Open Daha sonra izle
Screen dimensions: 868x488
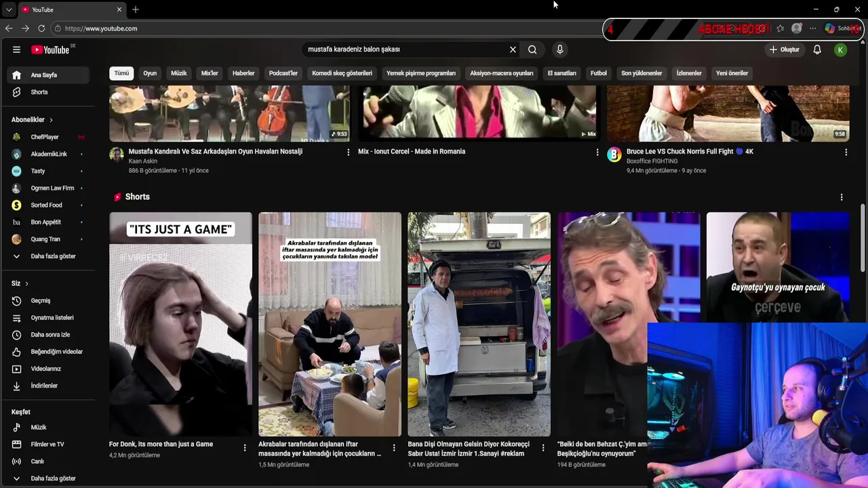tap(48, 335)
